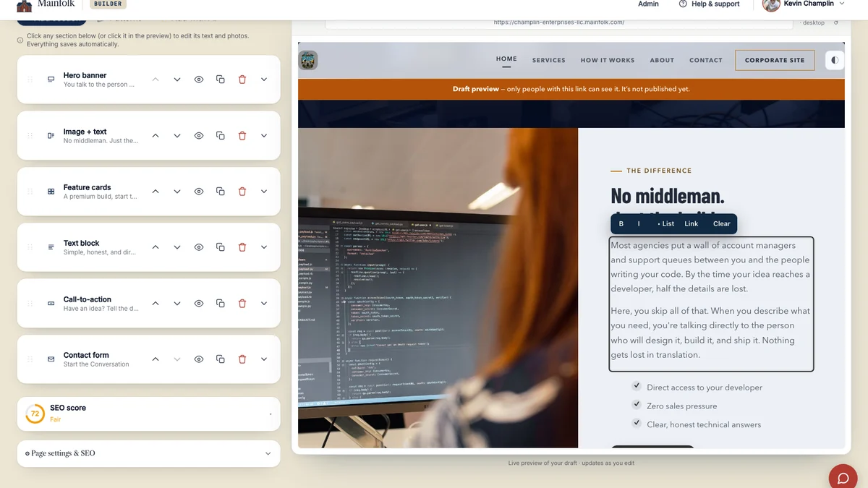Click the Mainfolk schoolhouse logo
This screenshot has height=488, width=868.
[24, 4]
